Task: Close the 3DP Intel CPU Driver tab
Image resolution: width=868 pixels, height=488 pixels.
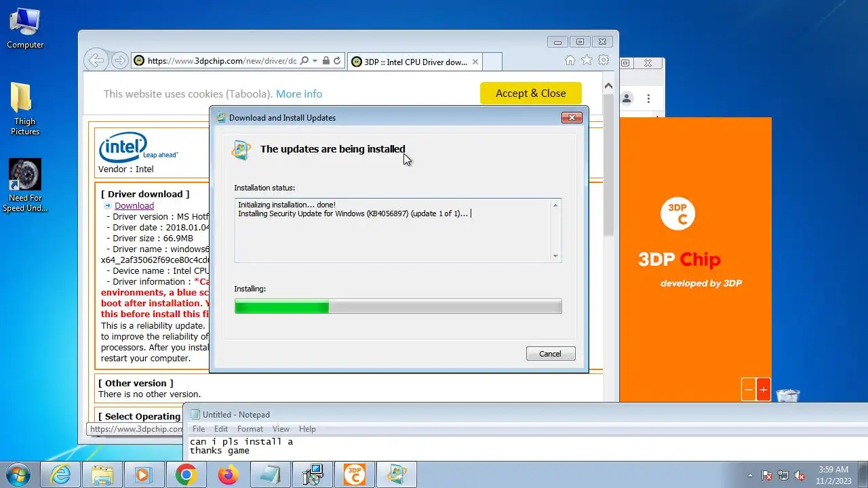Action: (x=475, y=62)
